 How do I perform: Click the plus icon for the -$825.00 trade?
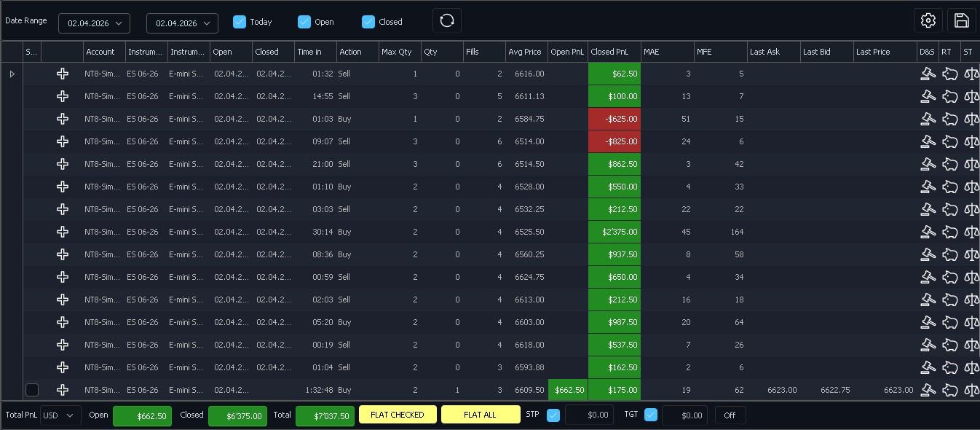coord(63,141)
